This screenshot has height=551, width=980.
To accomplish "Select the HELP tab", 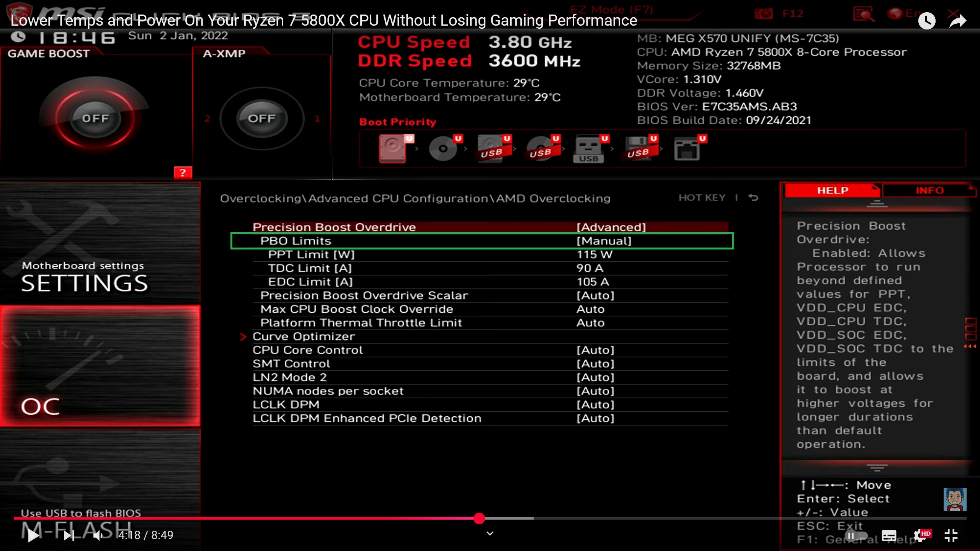I will point(832,191).
